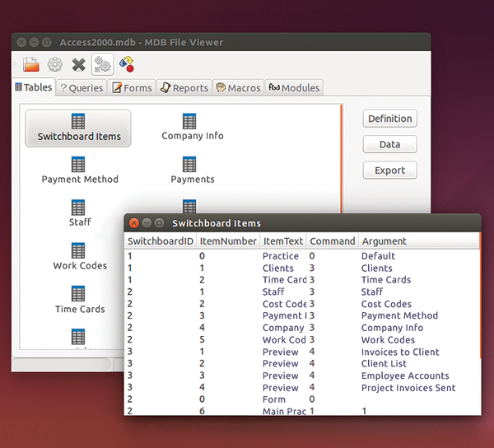Click the Definition button

point(389,119)
